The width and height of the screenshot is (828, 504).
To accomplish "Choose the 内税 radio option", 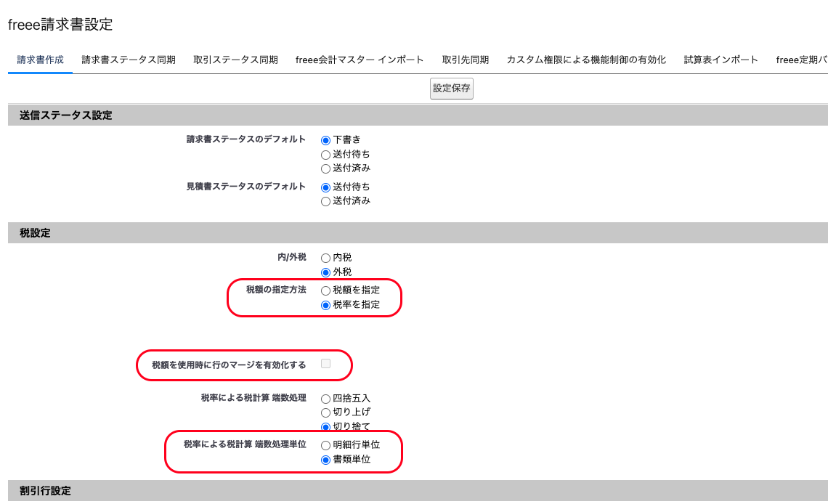I will [326, 258].
